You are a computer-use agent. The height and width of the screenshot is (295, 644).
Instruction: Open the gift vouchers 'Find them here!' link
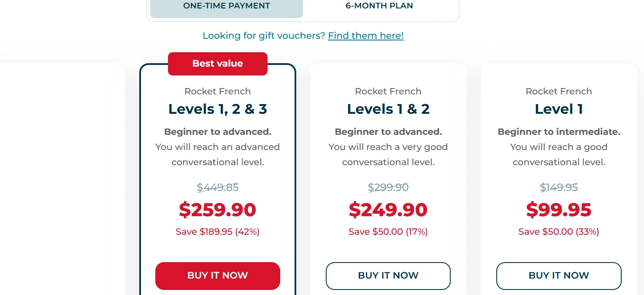pyautogui.click(x=365, y=36)
